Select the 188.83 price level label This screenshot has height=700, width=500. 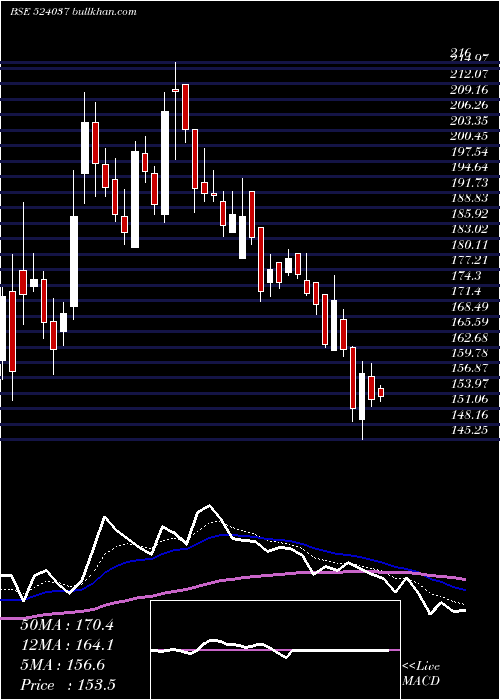pyautogui.click(x=469, y=198)
